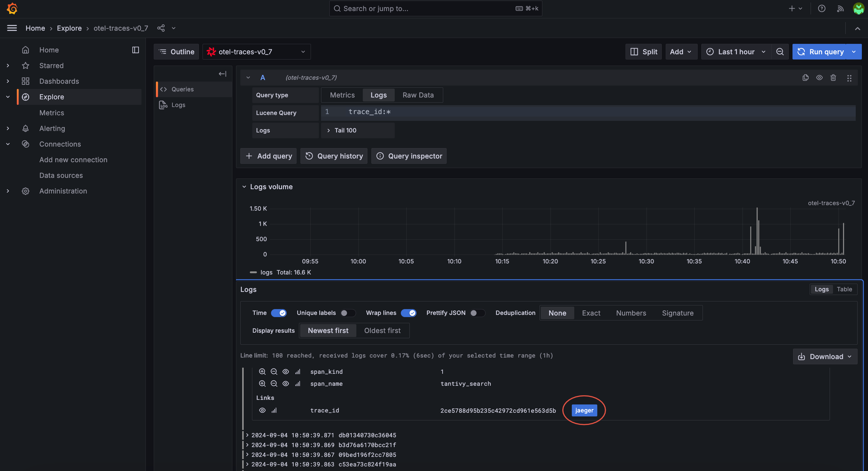This screenshot has height=471, width=868.
Task: Collapse the outline panel arrow icon
Action: click(223, 74)
